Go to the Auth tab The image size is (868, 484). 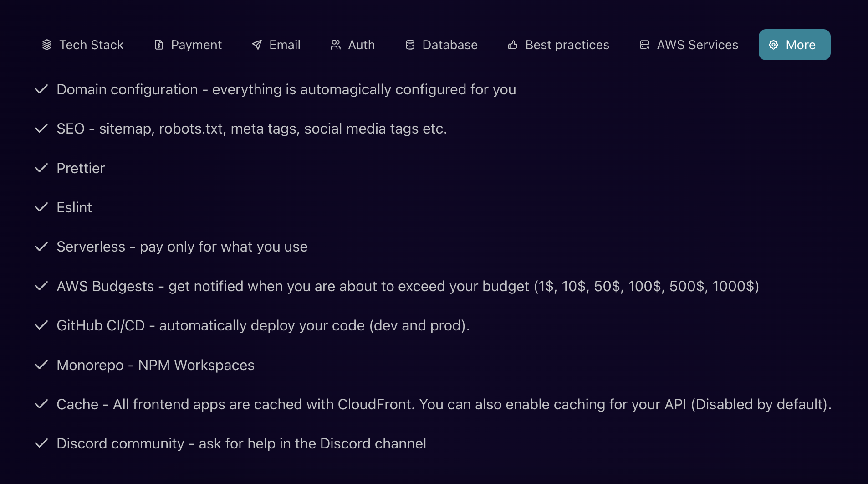(361, 45)
